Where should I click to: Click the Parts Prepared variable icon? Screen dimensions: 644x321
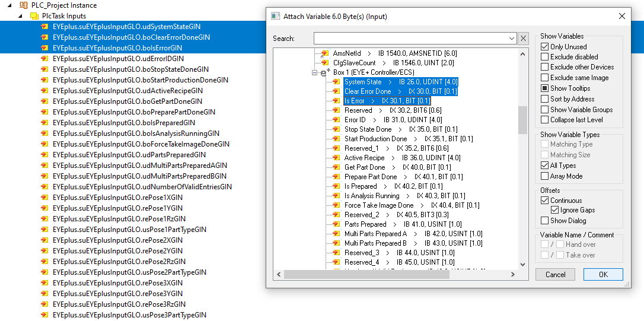tap(336, 224)
